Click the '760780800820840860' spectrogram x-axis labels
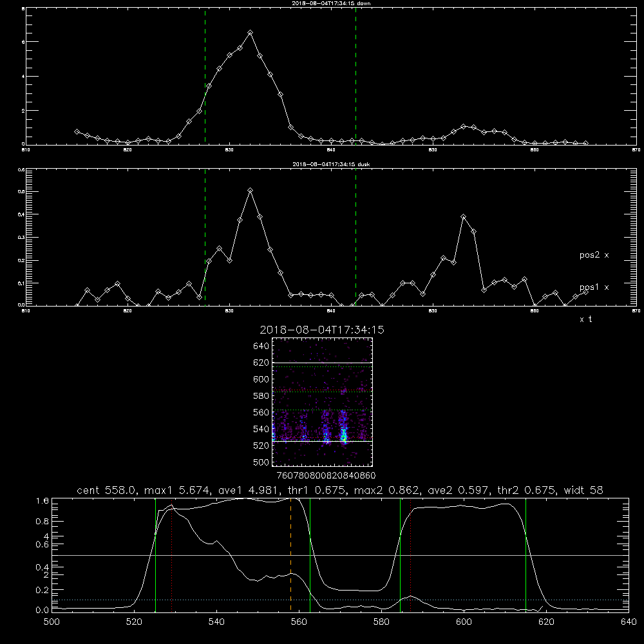Viewport: 644px width, 644px height. pyautogui.click(x=326, y=475)
